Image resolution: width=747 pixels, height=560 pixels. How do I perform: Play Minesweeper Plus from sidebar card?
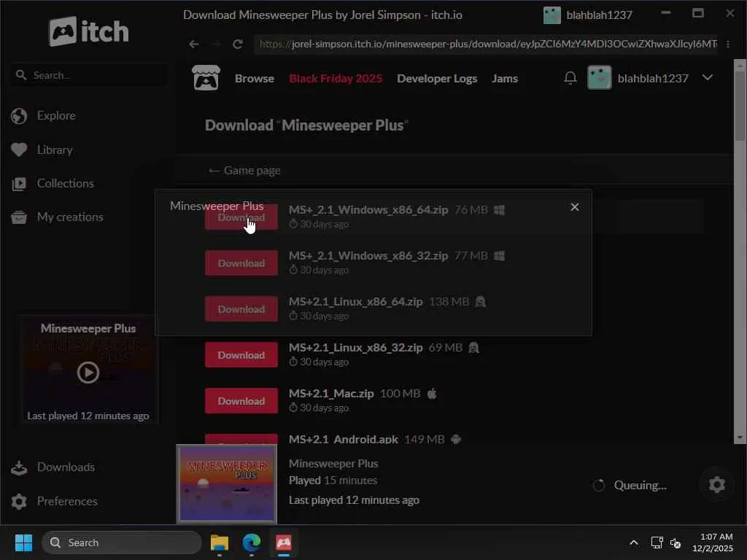[88, 373]
